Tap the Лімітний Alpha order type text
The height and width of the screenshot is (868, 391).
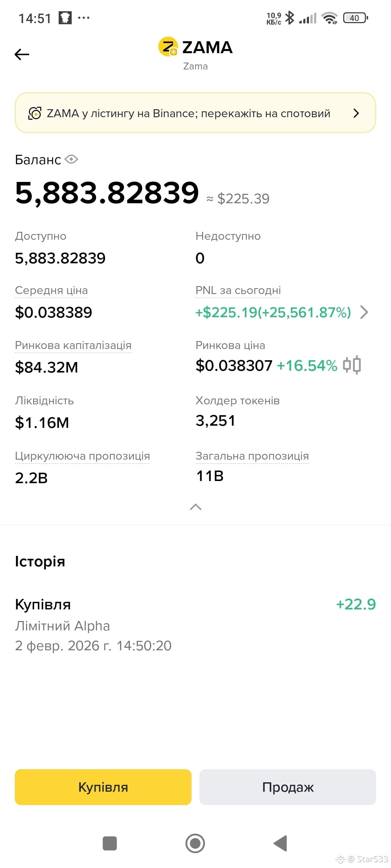(x=62, y=626)
